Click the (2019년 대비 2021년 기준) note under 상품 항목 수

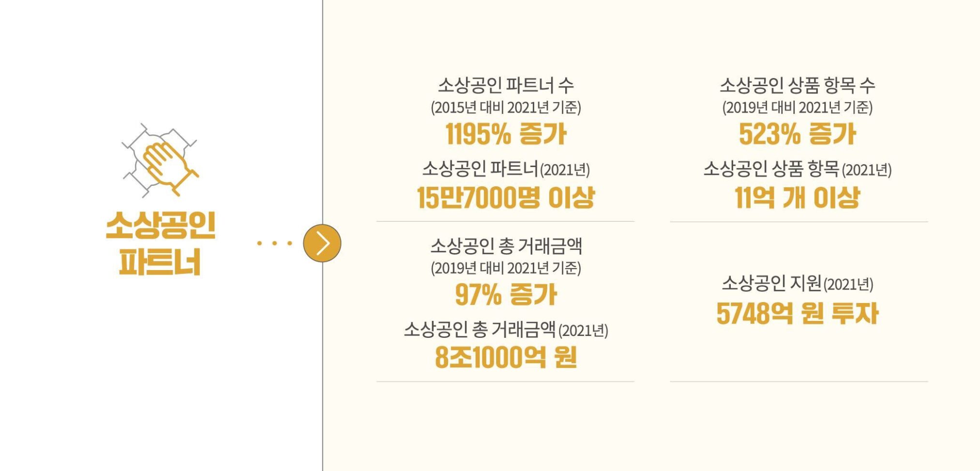(798, 107)
